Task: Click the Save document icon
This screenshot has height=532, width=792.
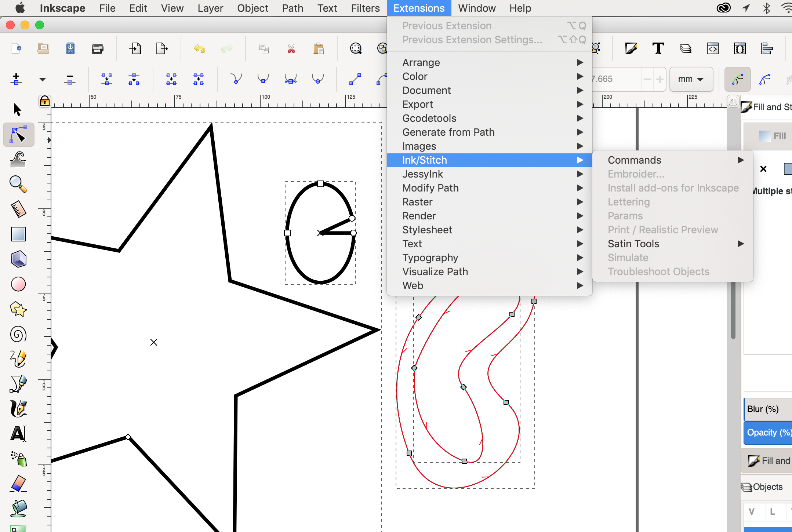Action: [70, 48]
